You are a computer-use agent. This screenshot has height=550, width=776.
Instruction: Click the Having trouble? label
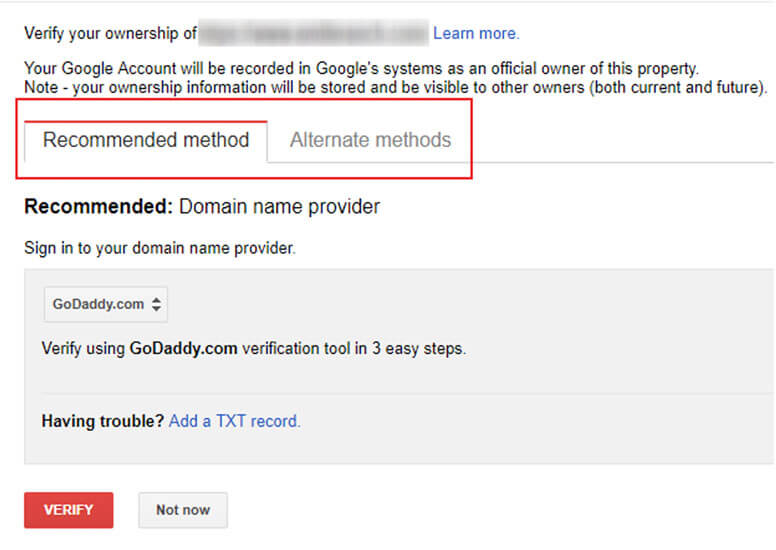[102, 421]
